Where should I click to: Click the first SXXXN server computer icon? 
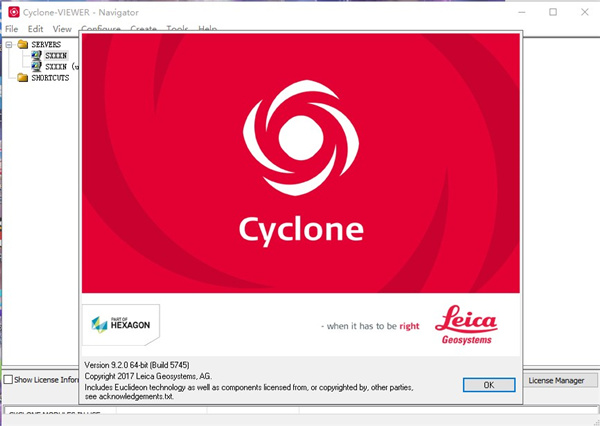coord(36,56)
